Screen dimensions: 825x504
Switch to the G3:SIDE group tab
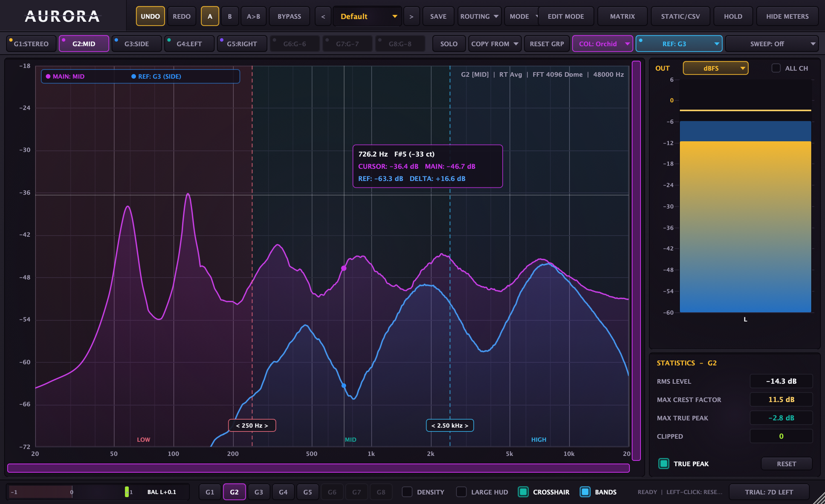click(x=136, y=44)
